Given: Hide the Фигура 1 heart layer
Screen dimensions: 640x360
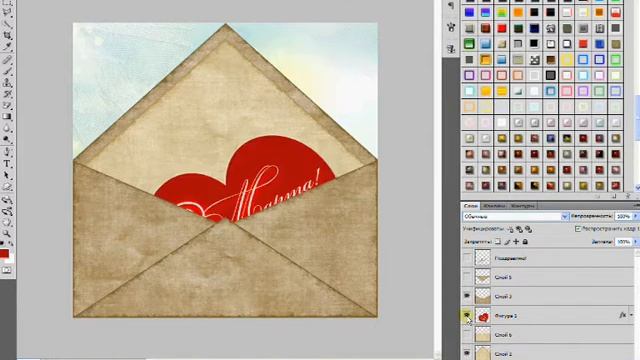Looking at the screenshot, I should tap(467, 315).
